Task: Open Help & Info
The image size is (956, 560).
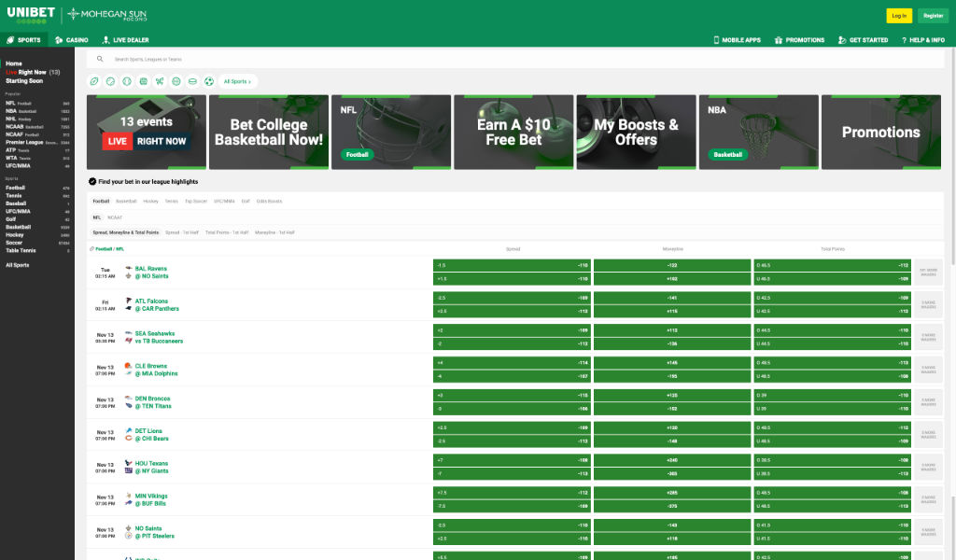Action: click(x=923, y=39)
